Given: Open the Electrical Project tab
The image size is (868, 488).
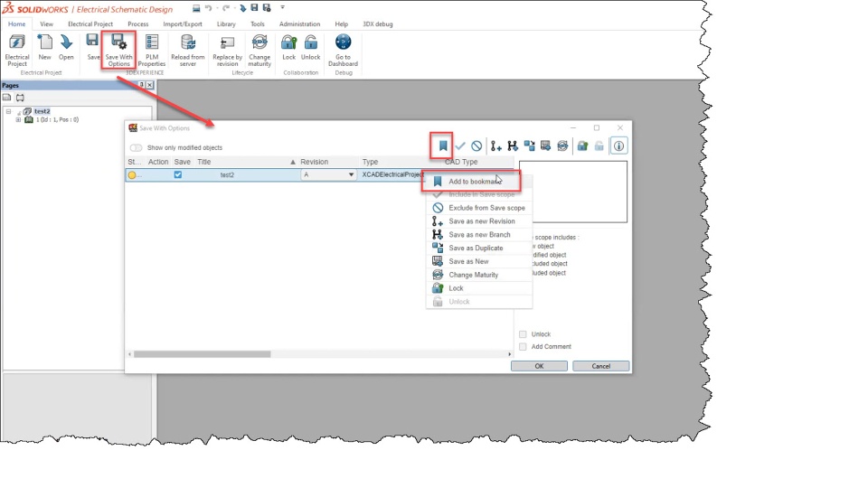Looking at the screenshot, I should pos(90,23).
